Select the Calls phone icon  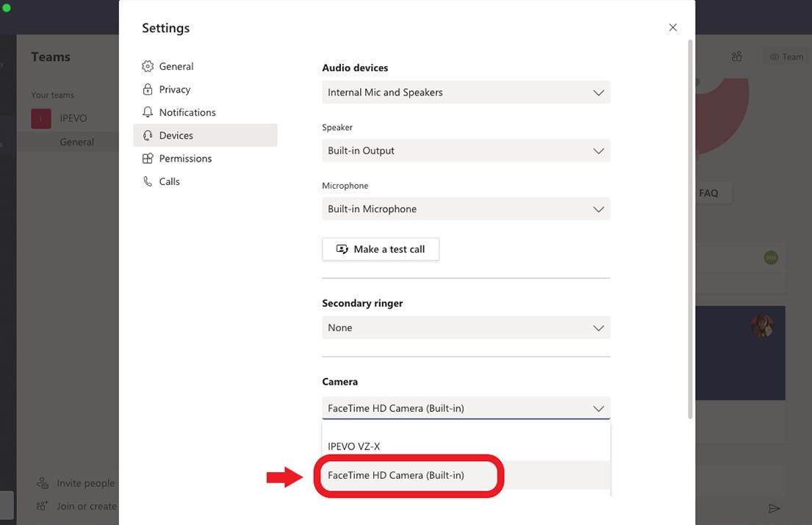(x=148, y=181)
